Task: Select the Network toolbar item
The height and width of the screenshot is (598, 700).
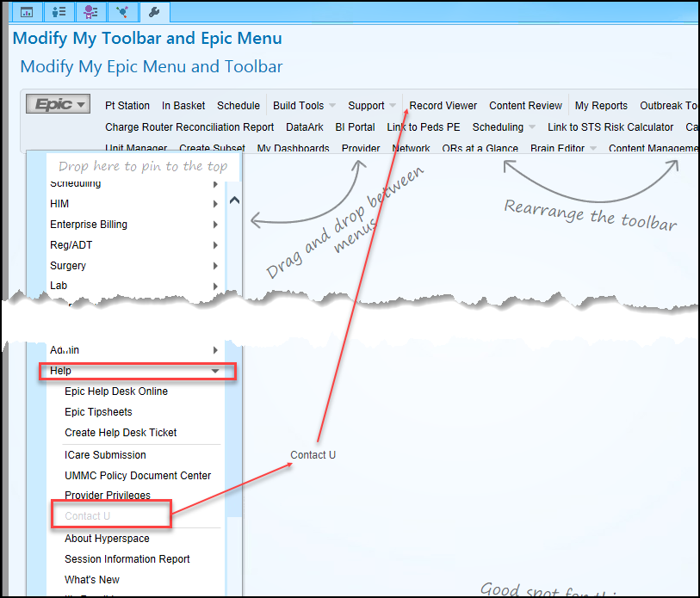Action: [x=411, y=148]
